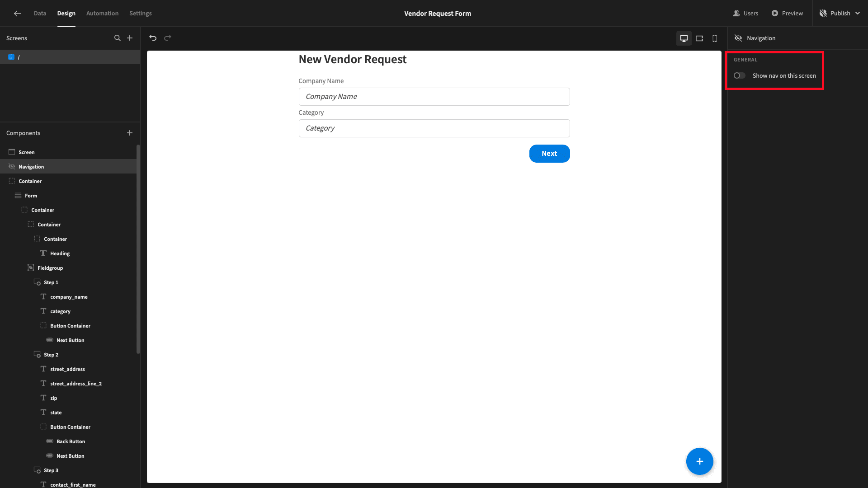Image resolution: width=868 pixels, height=488 pixels.
Task: Click add new component button
Action: [129, 132]
